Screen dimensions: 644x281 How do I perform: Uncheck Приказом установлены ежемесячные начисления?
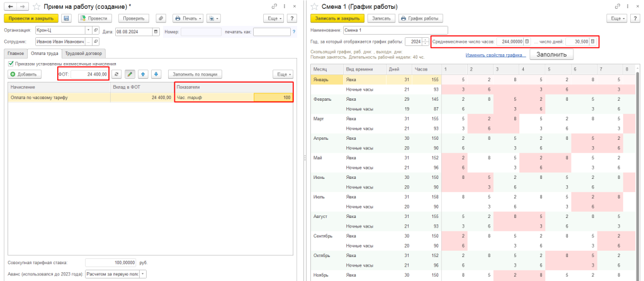click(11, 64)
